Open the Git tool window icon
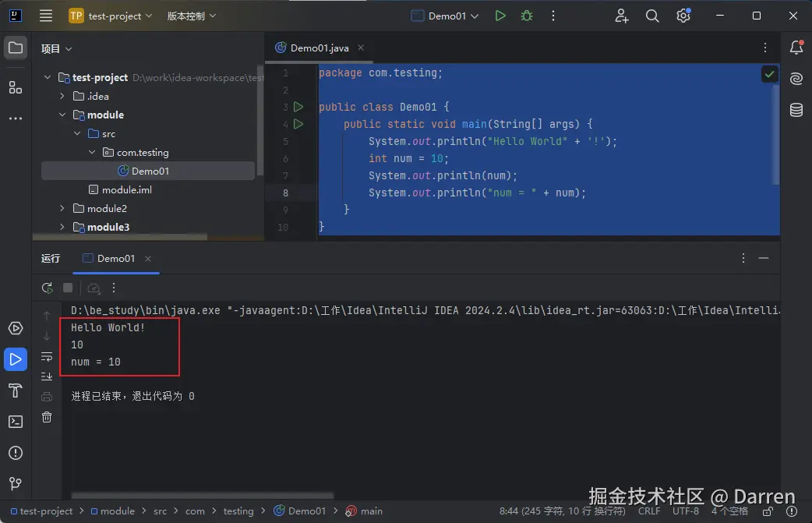This screenshot has width=812, height=523. point(16,484)
